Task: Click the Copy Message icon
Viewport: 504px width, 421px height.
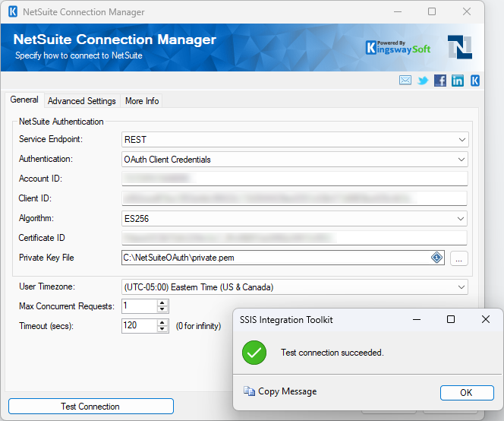Action: click(249, 391)
